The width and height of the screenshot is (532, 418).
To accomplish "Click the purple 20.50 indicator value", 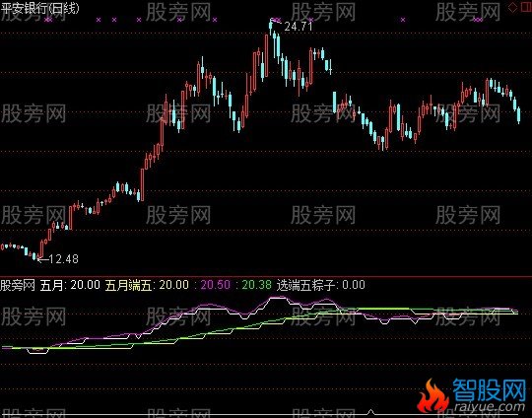I will click(216, 285).
